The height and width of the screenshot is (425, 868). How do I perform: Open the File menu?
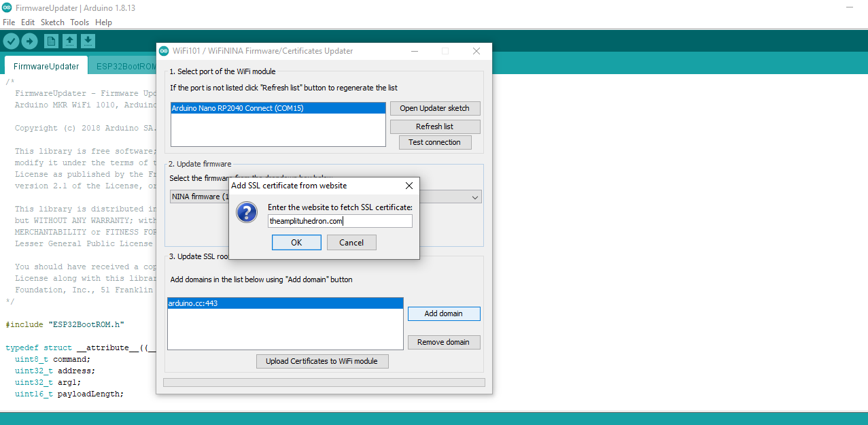pos(9,22)
